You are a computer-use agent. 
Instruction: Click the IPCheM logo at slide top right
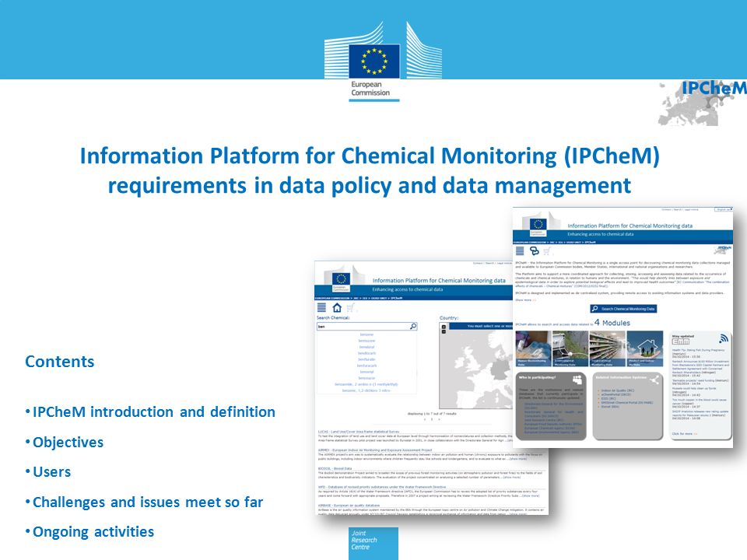pyautogui.click(x=703, y=103)
